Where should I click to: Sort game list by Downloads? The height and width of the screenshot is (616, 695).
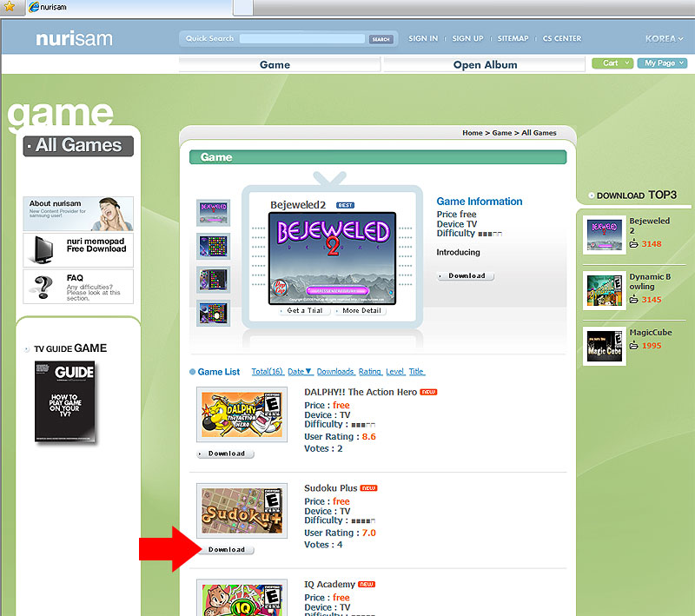(335, 372)
